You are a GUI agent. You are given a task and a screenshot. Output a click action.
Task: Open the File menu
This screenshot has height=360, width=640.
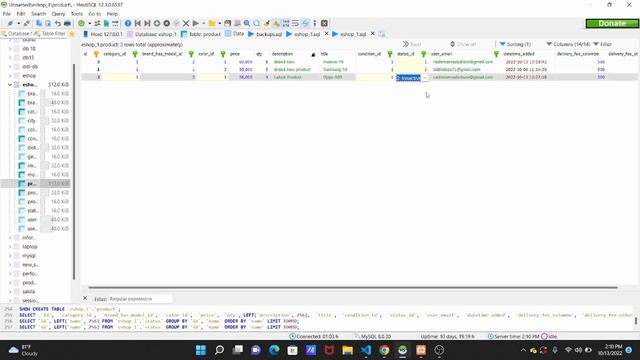click(7, 14)
